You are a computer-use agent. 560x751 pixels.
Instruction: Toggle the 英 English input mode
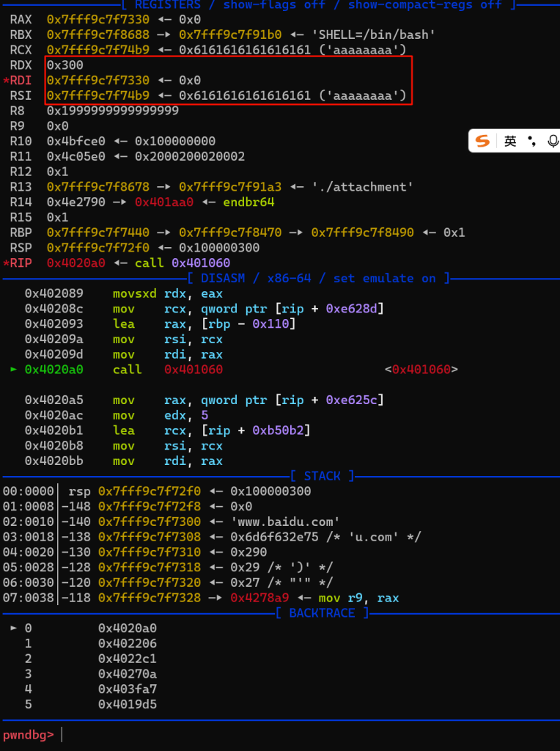(x=510, y=141)
